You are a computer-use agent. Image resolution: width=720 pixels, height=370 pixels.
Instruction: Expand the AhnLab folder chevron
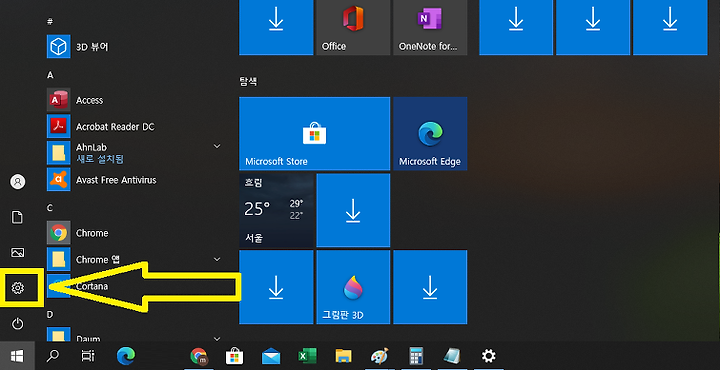coord(217,146)
